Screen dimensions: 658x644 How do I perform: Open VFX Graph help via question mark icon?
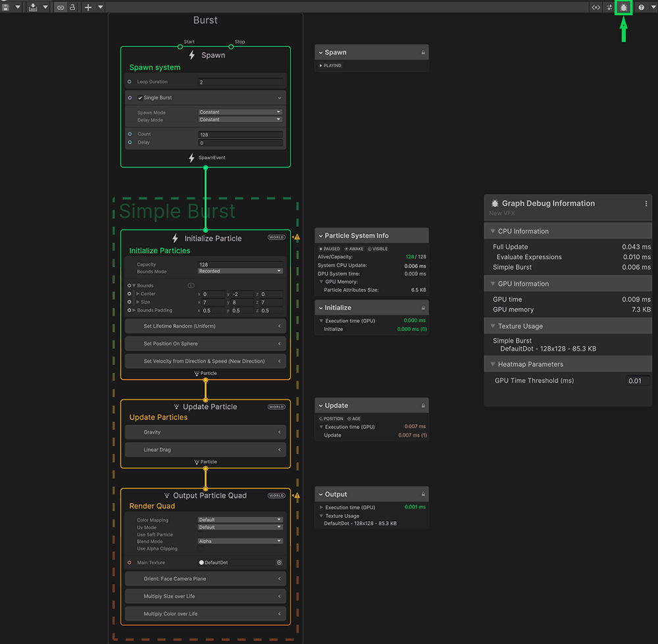(x=642, y=7)
